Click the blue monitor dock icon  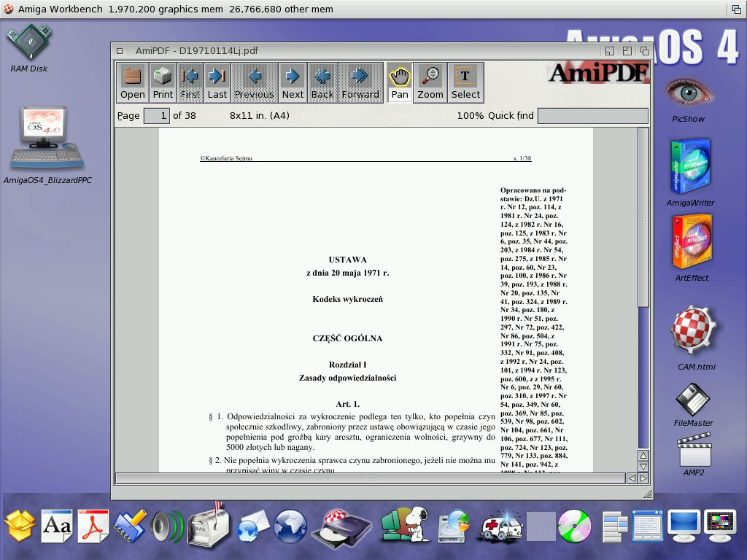tap(684, 526)
